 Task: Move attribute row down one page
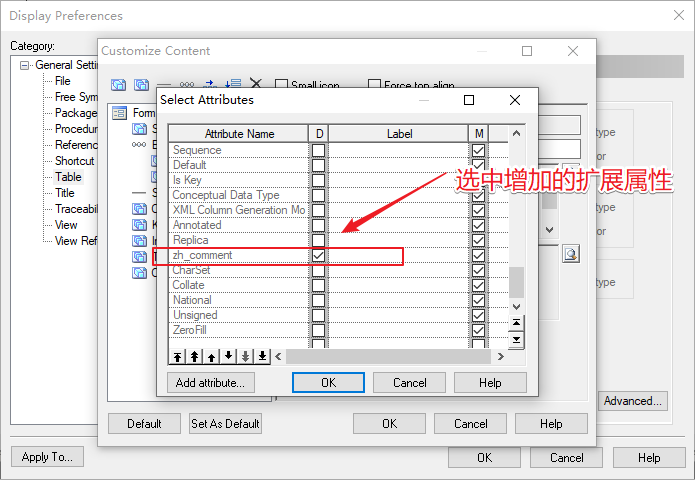coord(245,356)
